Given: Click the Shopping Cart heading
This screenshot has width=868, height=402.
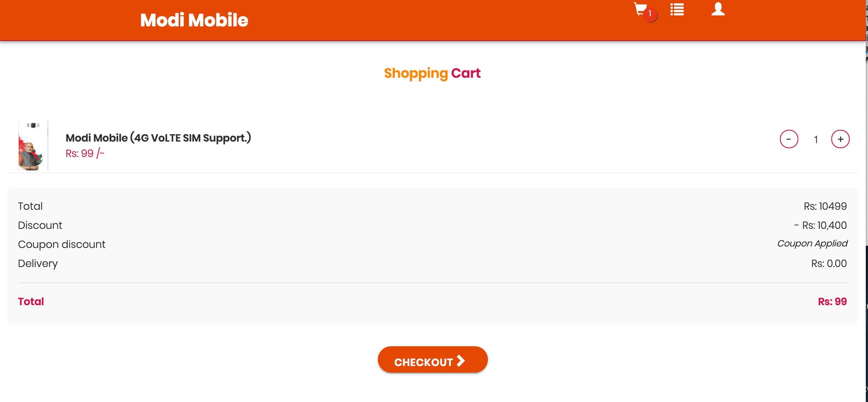Looking at the screenshot, I should (x=432, y=73).
